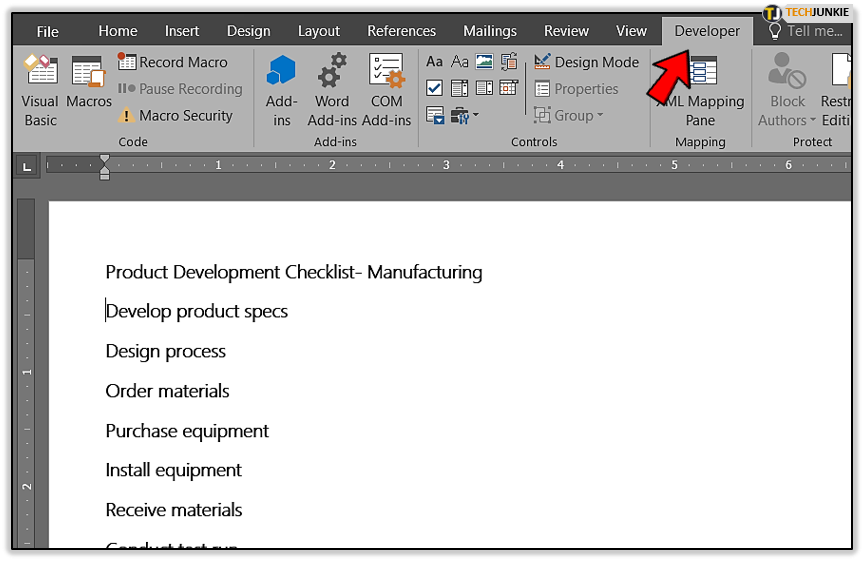Click the vertical ruler at mark 1
Screen dimensions: 864x561
pyautogui.click(x=26, y=373)
